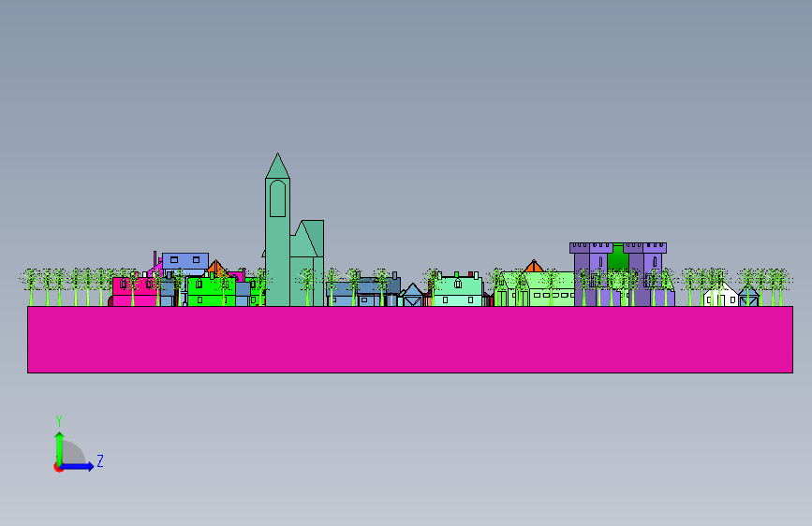Select the pointed spire of the teal church tower
Viewport: 812px width, 526px height.
[277, 167]
